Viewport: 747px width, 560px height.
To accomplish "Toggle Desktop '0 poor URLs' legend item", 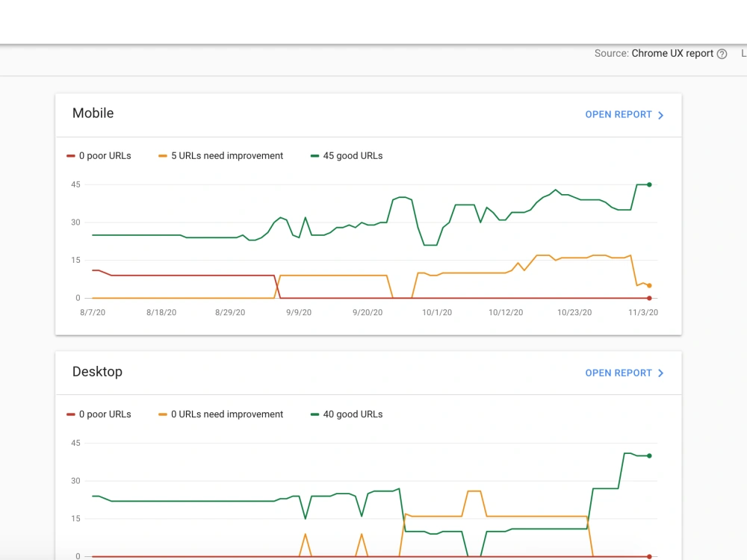I will (x=99, y=414).
